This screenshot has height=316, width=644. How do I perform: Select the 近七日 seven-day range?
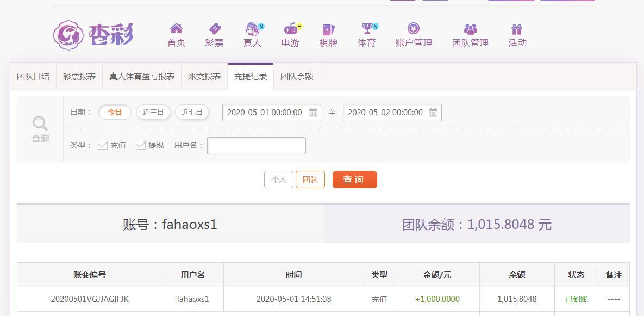click(192, 112)
